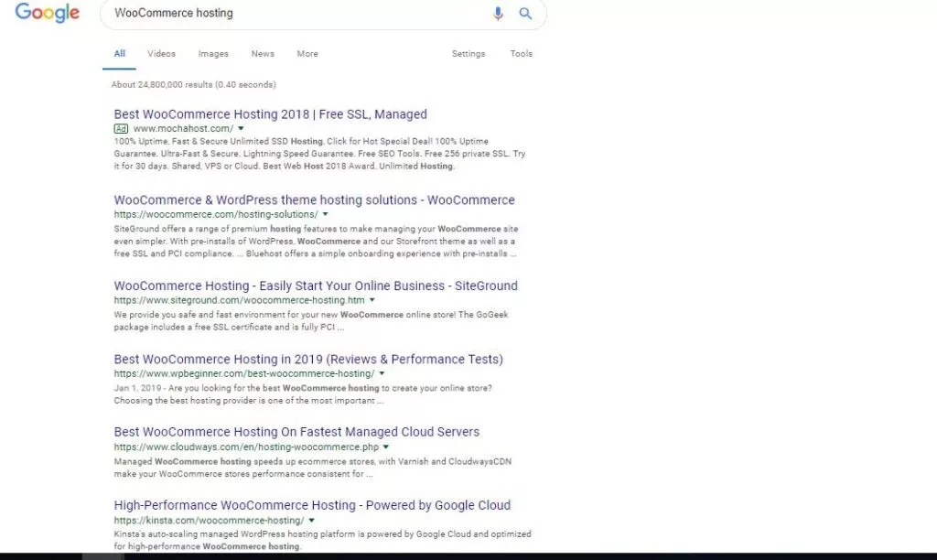
Task: Open WooCommerce & WordPress theme hosting solutions link
Action: 314,200
